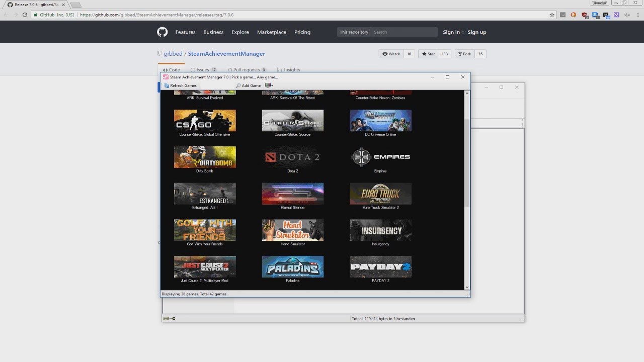
Task: Click the game list vertical scrollbar thumb
Action: pos(467,162)
